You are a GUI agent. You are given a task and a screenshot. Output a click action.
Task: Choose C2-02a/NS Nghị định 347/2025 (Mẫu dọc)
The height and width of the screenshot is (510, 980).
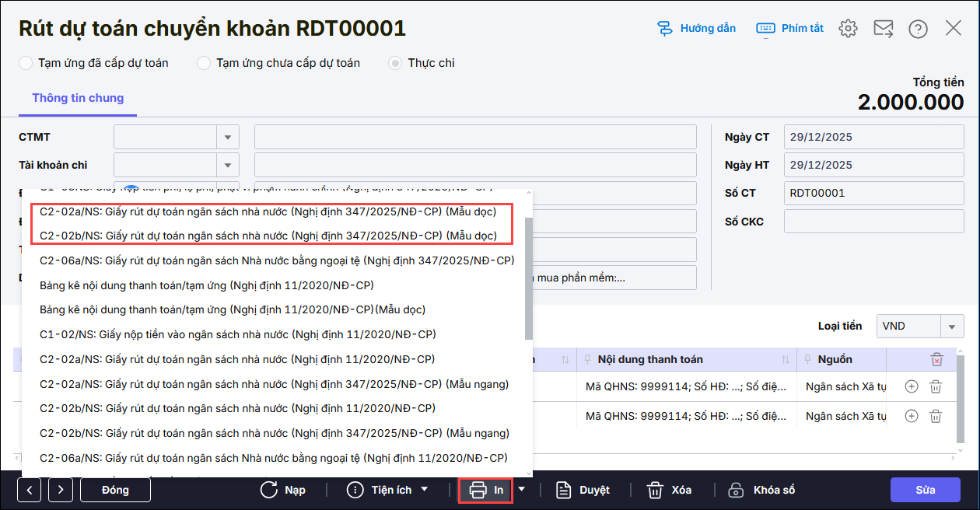tap(268, 211)
